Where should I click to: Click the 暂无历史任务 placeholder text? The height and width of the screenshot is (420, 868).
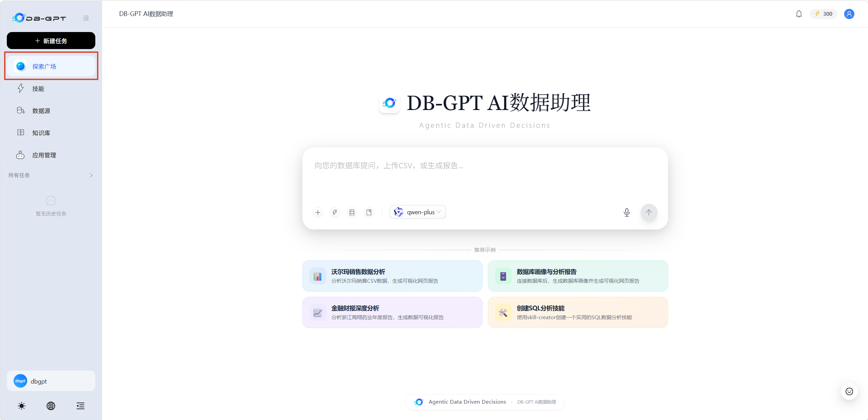(51, 214)
